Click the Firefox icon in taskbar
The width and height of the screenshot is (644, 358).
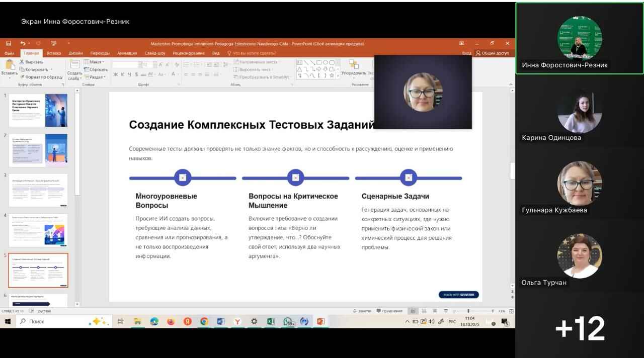[171, 321]
